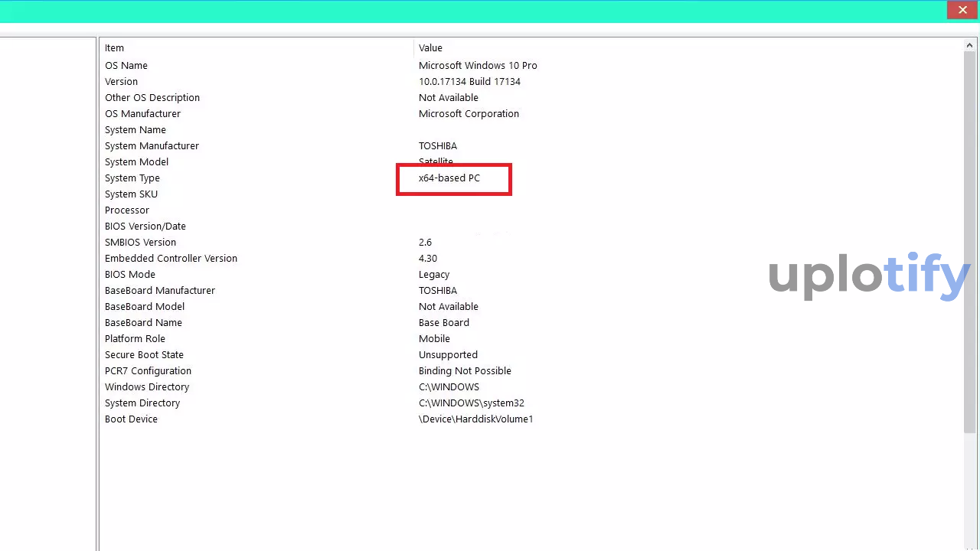Select the Platform Role row
980x551 pixels.
click(531, 338)
